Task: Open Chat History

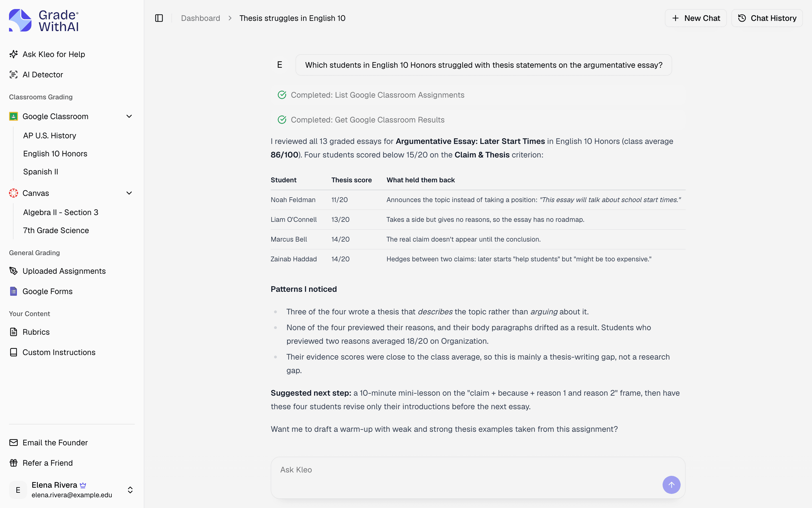Action: click(767, 18)
